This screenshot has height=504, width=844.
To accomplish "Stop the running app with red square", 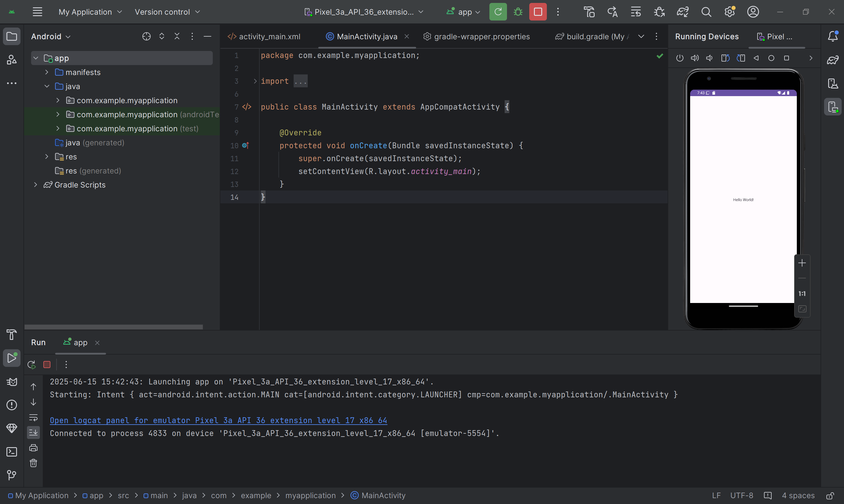I will [x=538, y=12].
